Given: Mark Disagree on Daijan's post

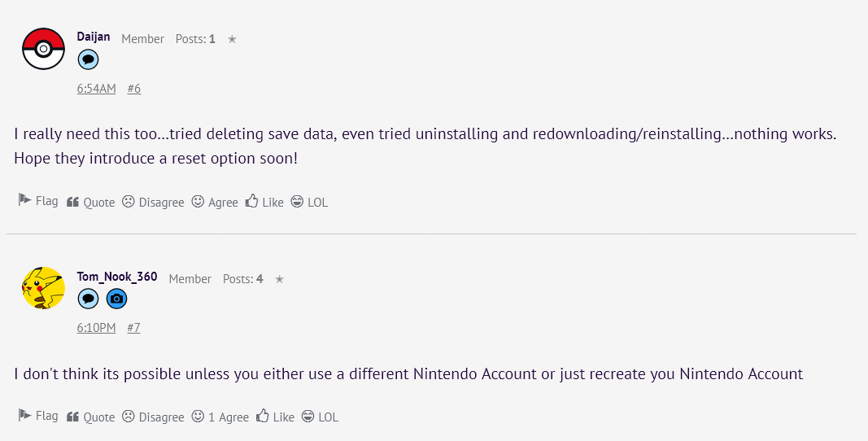Looking at the screenshot, I should pyautogui.click(x=153, y=202).
